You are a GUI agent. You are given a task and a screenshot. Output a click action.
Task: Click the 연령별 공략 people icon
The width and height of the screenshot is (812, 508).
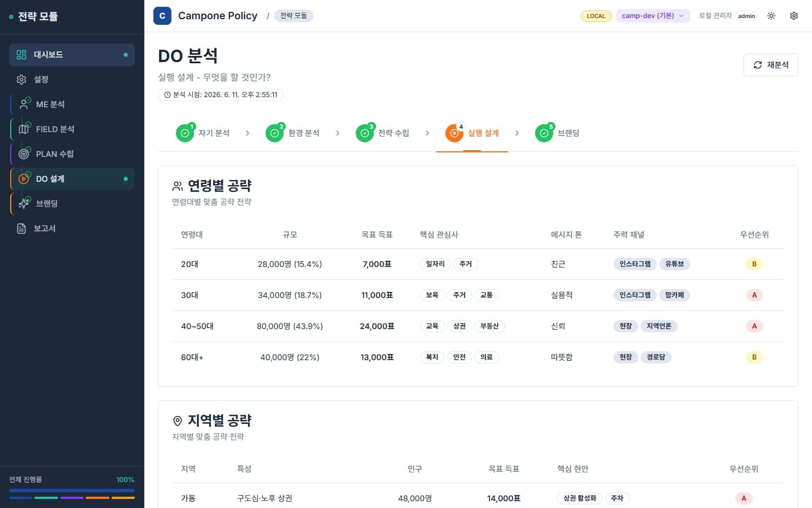pyautogui.click(x=178, y=186)
